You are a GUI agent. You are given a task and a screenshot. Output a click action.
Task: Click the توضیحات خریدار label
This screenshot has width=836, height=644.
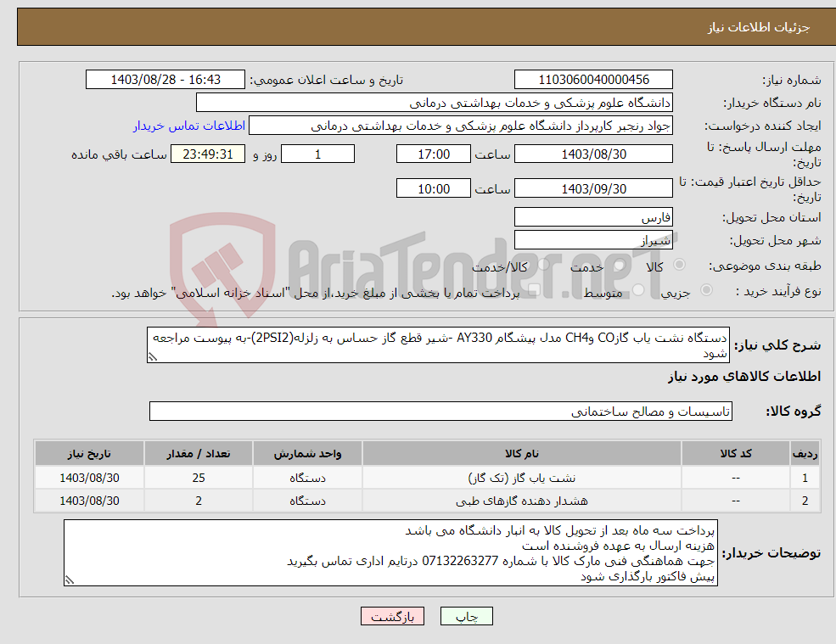[x=771, y=553]
